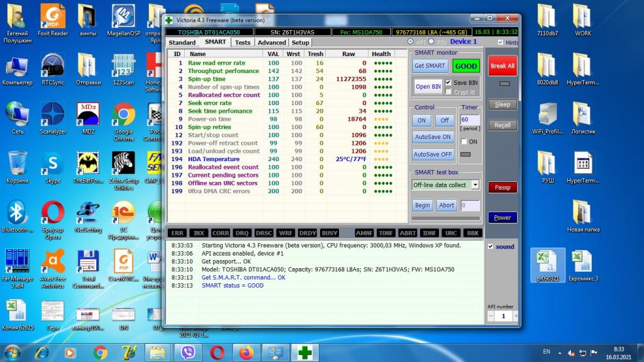Open WORK folder on desktop

click(x=583, y=21)
